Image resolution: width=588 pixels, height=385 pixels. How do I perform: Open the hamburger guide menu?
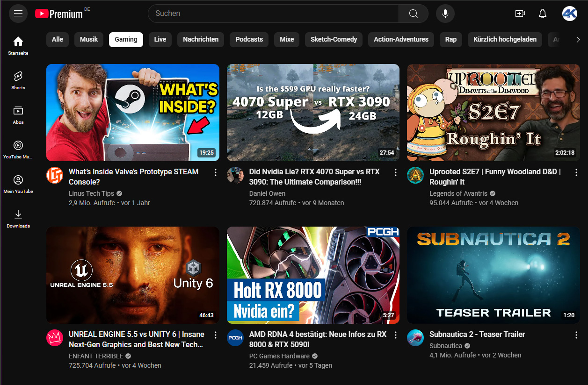click(x=18, y=14)
